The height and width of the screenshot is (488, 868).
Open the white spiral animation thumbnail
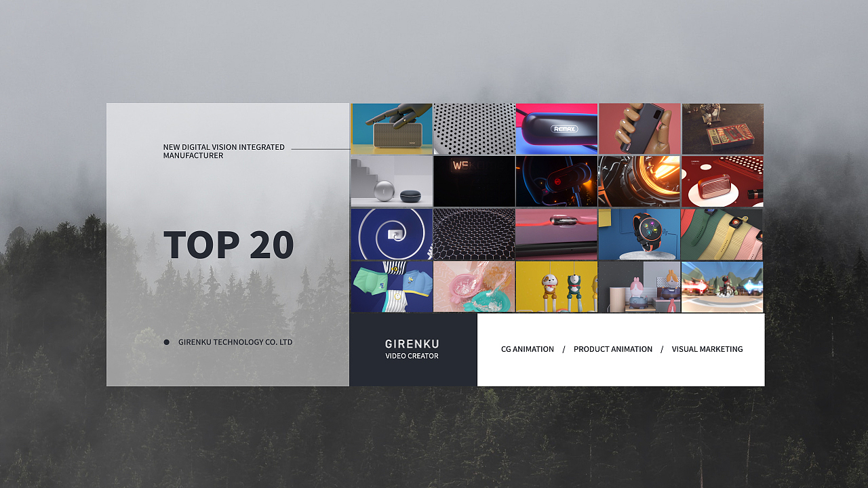click(x=391, y=234)
